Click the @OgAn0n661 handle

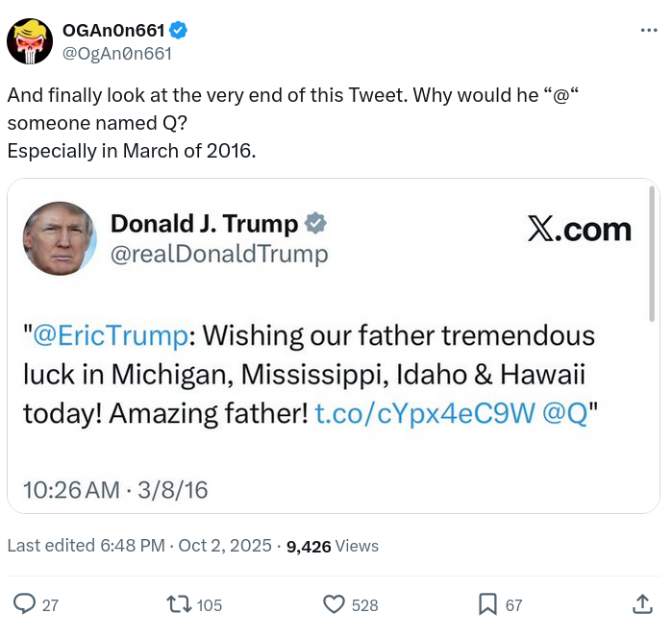[116, 53]
